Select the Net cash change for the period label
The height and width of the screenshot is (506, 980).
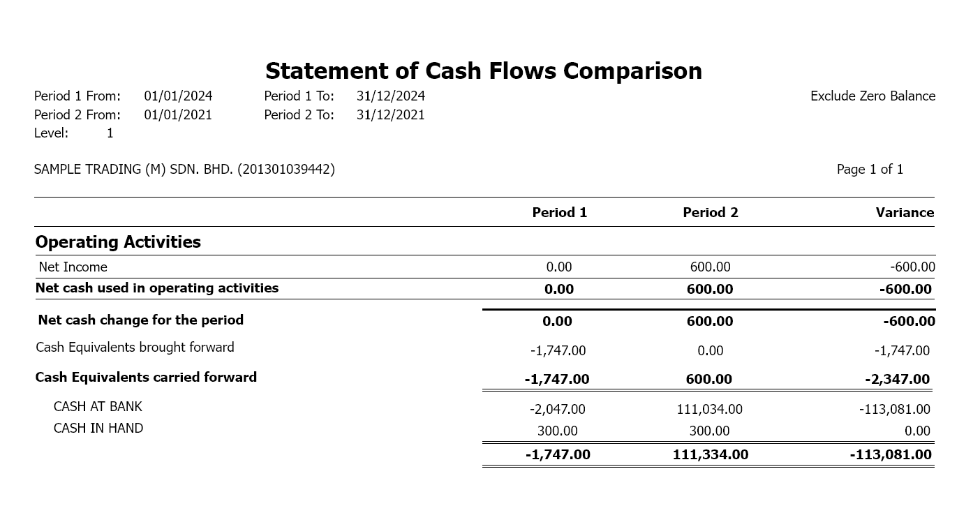click(x=141, y=320)
